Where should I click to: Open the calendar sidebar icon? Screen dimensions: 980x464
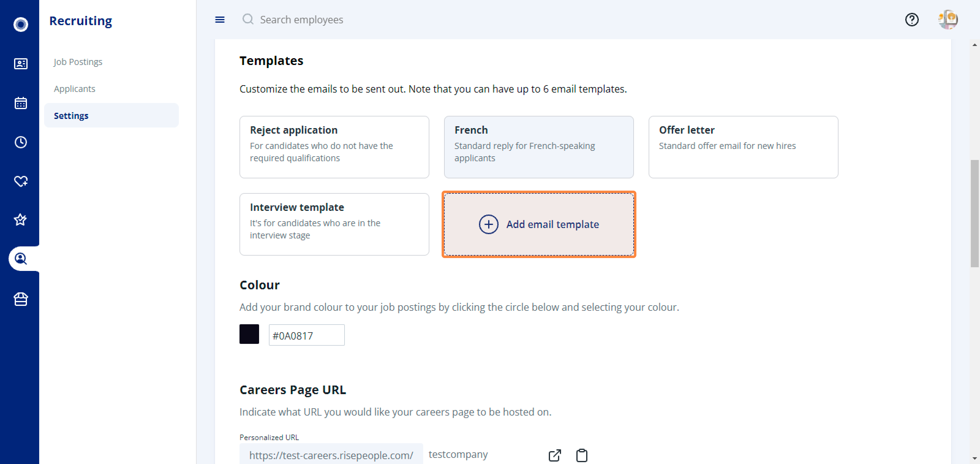point(21,103)
